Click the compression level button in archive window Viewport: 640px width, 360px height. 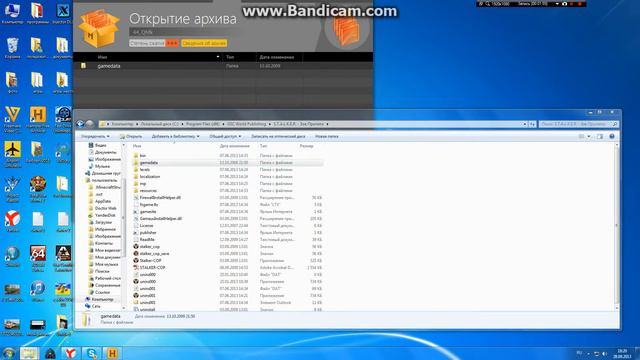(154, 43)
